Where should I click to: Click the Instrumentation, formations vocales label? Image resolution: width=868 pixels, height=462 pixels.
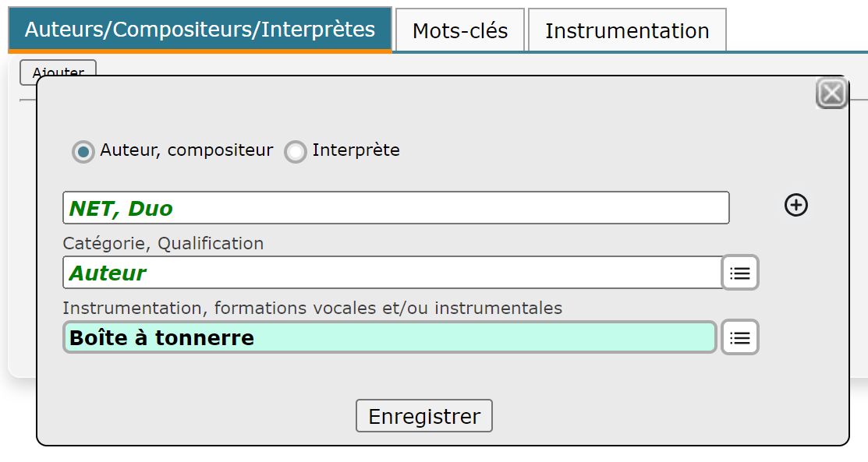(312, 308)
